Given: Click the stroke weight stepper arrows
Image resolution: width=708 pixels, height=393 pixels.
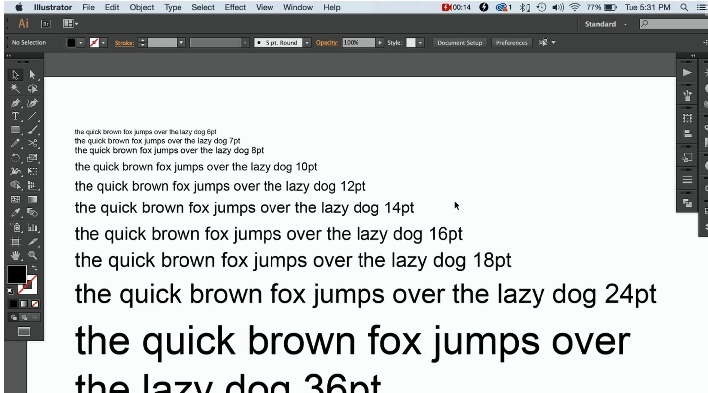Looking at the screenshot, I should 142,42.
